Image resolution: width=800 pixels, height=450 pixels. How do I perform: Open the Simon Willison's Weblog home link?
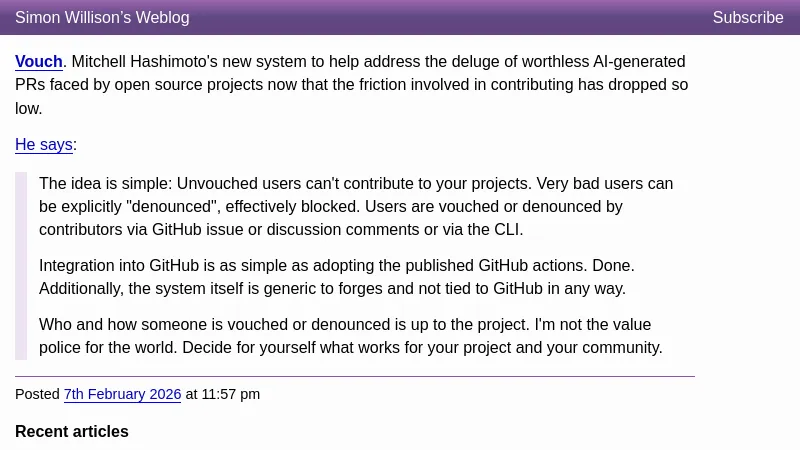(x=102, y=17)
